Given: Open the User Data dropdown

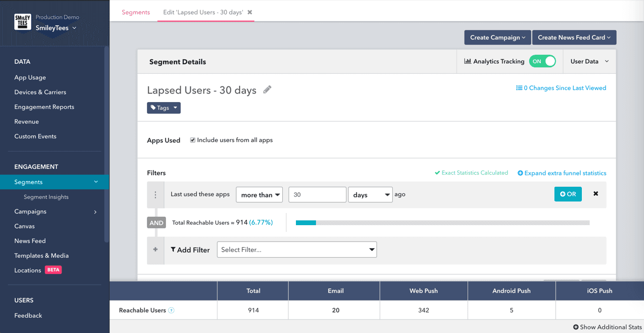Looking at the screenshot, I should (x=589, y=62).
